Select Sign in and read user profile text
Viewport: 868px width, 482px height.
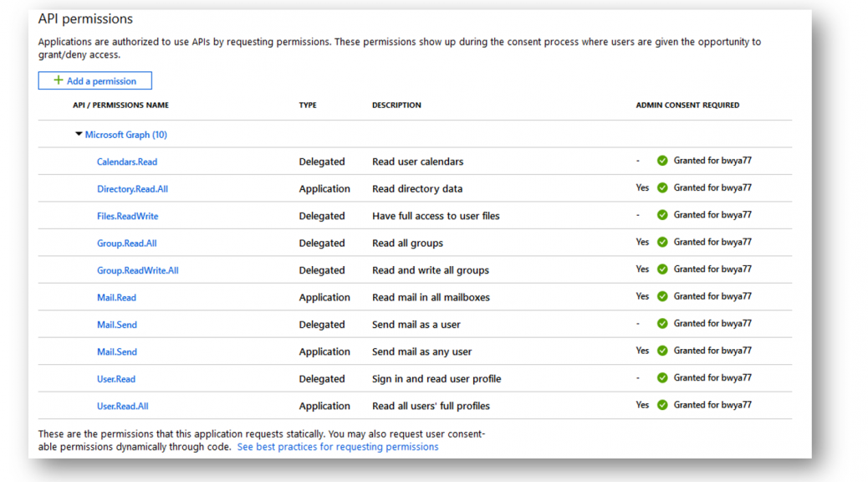(437, 379)
